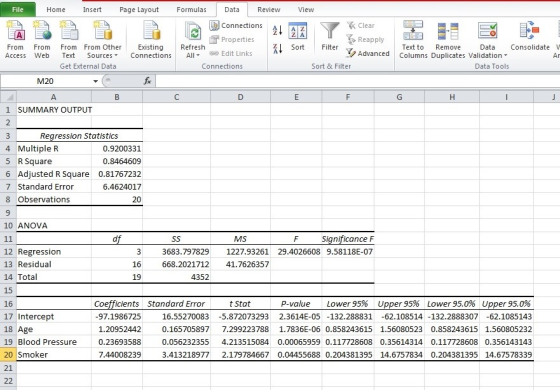Viewport: 560px width, 390px height.
Task: Click Total SS value 4352
Action: 176,277
